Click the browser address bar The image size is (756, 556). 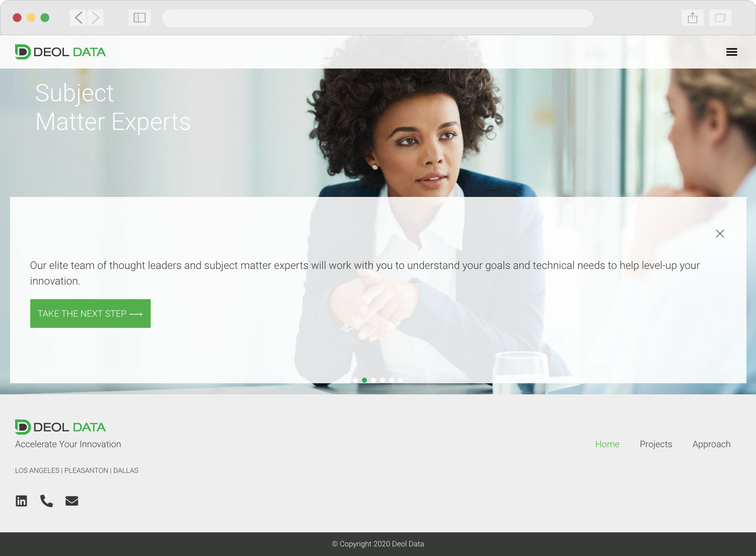pos(378,18)
